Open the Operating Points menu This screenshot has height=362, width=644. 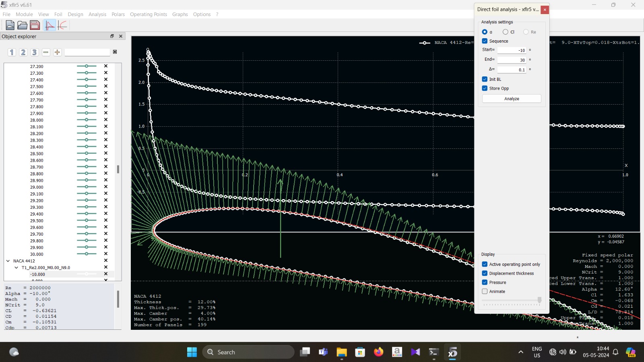tap(148, 14)
